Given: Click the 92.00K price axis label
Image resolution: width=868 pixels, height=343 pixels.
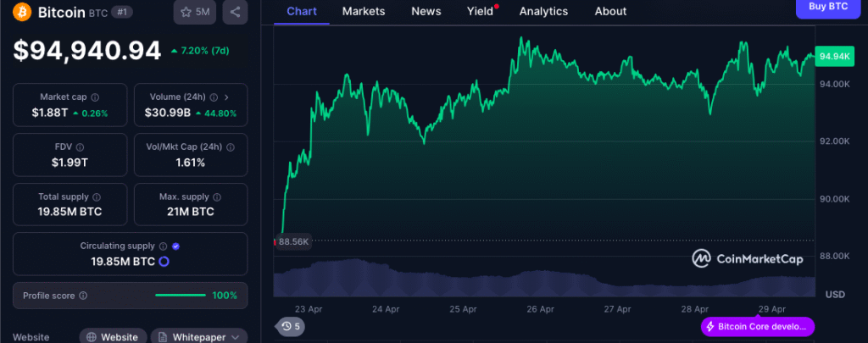Looking at the screenshot, I should click(x=834, y=141).
